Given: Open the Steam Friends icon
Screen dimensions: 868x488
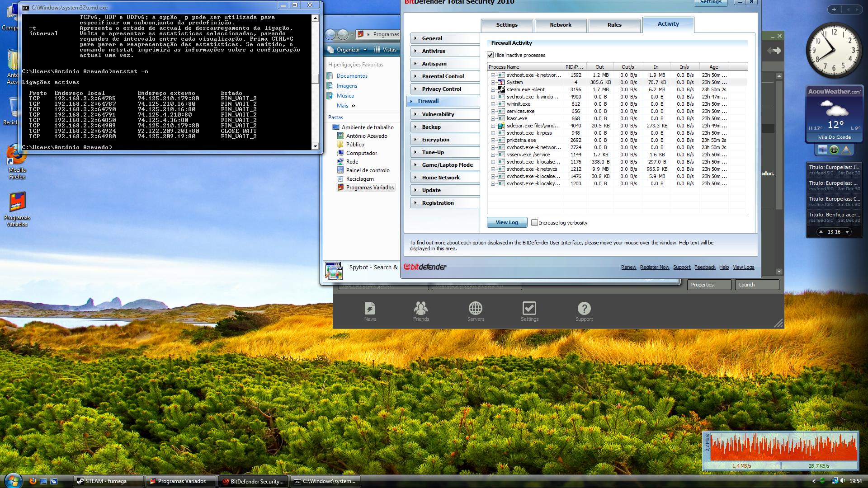Looking at the screenshot, I should coord(421,309).
